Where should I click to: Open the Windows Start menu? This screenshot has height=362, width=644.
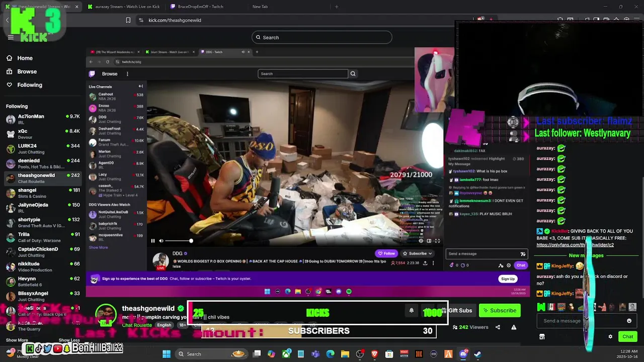coord(167,354)
